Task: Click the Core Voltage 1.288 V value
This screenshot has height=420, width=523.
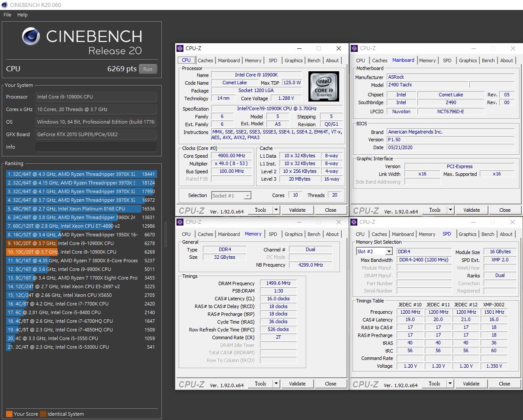Action: coord(286,99)
